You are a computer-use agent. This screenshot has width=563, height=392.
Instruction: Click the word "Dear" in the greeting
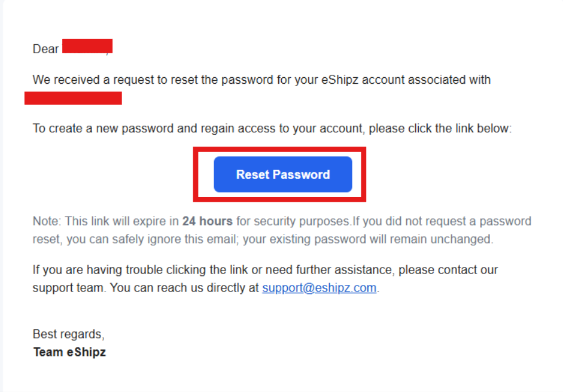45,49
